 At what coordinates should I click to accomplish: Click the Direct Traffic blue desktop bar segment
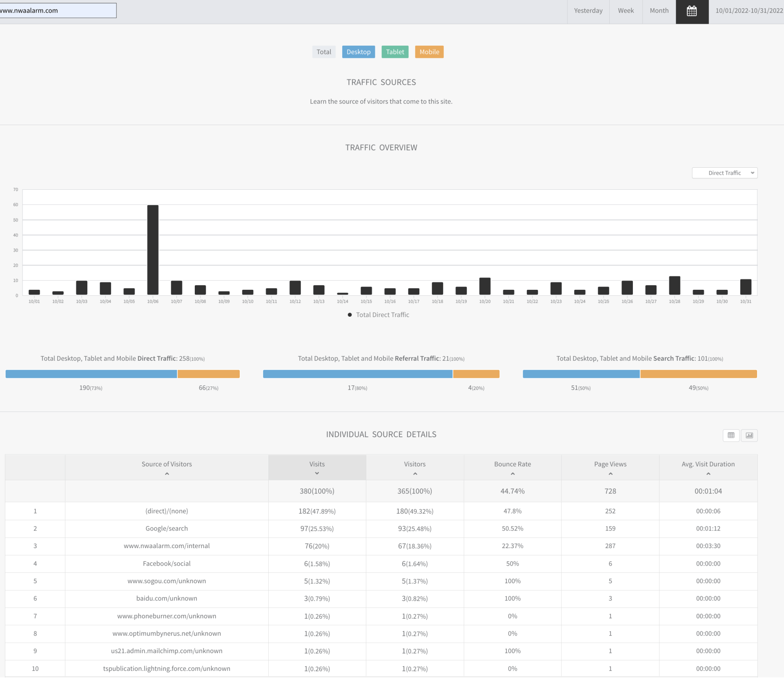coord(91,374)
